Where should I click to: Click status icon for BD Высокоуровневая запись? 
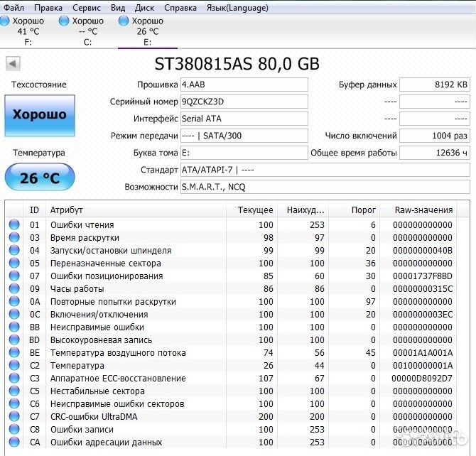14,340
